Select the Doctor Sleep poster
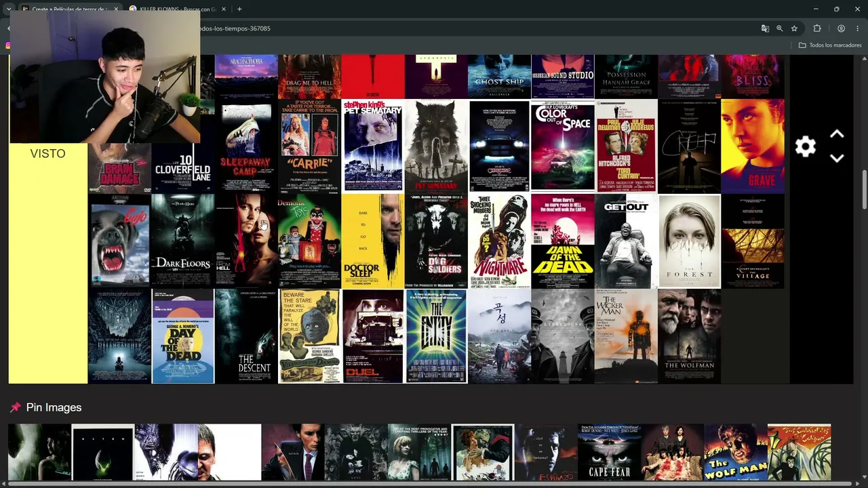The height and width of the screenshot is (488, 868). [x=373, y=241]
